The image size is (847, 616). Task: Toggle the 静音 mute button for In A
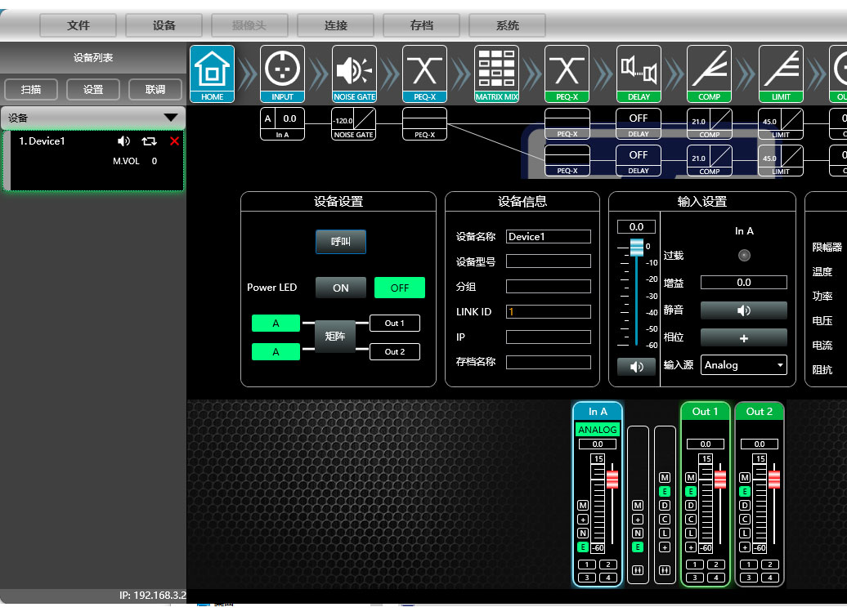pyautogui.click(x=744, y=310)
